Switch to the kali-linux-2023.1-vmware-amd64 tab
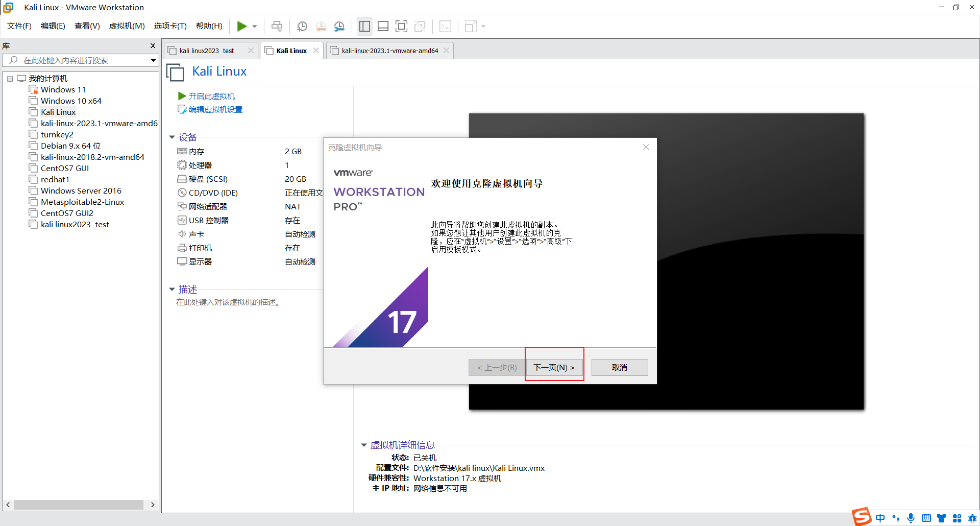980x526 pixels. pos(390,51)
